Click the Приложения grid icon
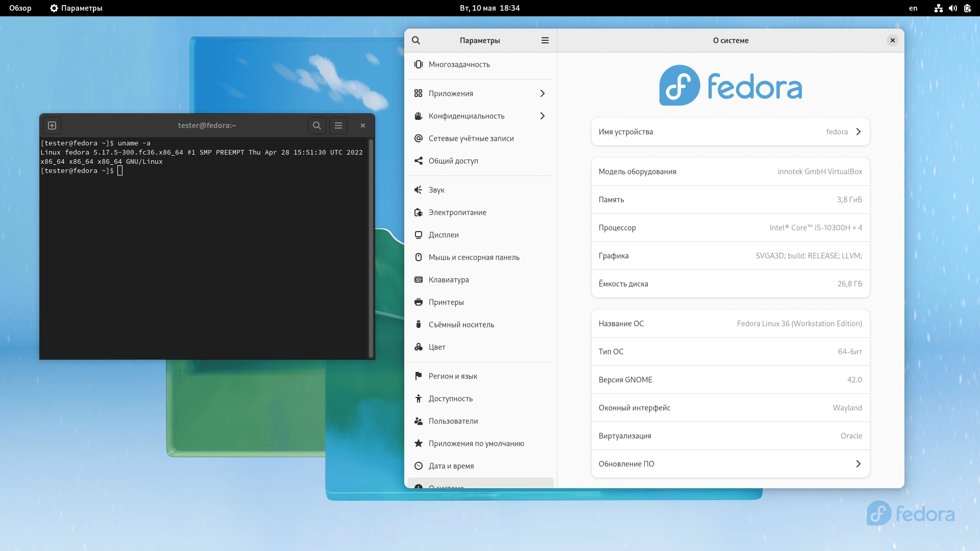 419,93
